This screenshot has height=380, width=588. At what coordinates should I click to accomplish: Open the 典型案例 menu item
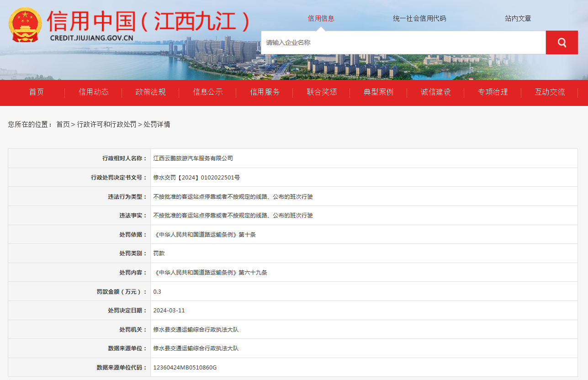379,92
